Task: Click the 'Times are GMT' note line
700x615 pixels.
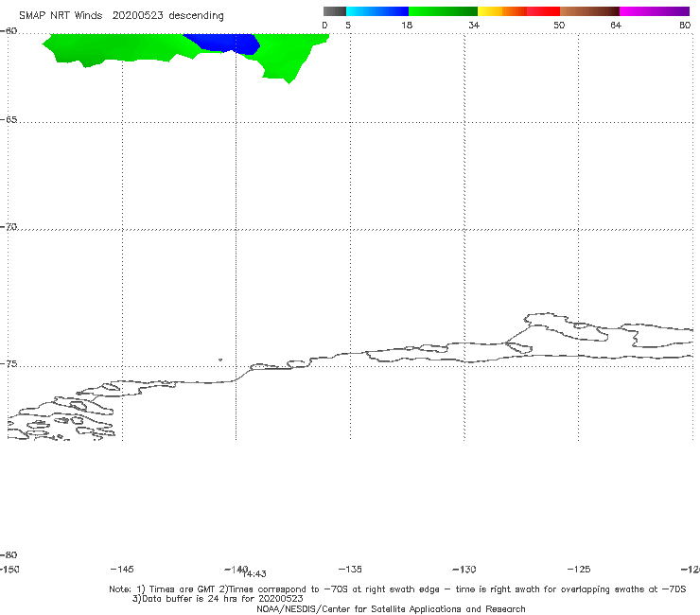Action: coord(397,589)
